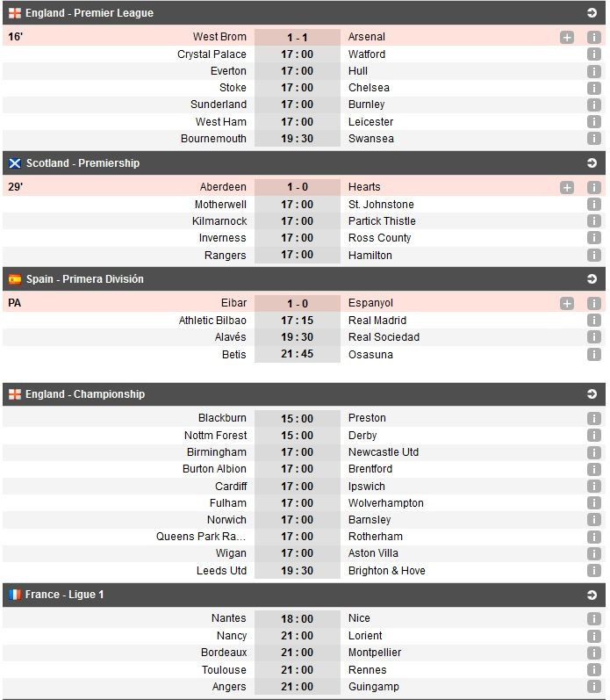Click the England Premier League header

point(90,13)
